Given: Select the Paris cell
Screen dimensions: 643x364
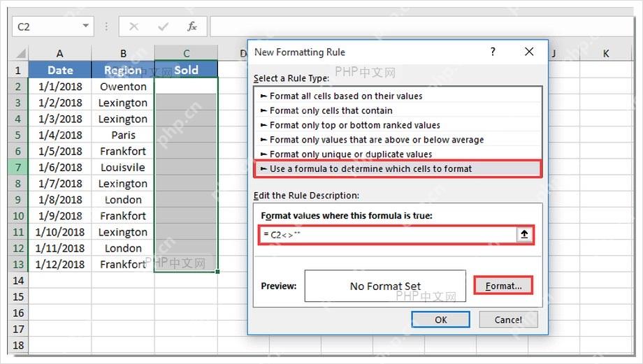Looking at the screenshot, I should click(123, 135).
